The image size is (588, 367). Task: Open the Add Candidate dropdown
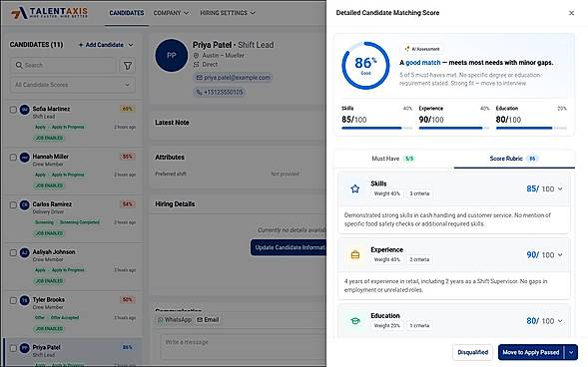click(x=106, y=45)
